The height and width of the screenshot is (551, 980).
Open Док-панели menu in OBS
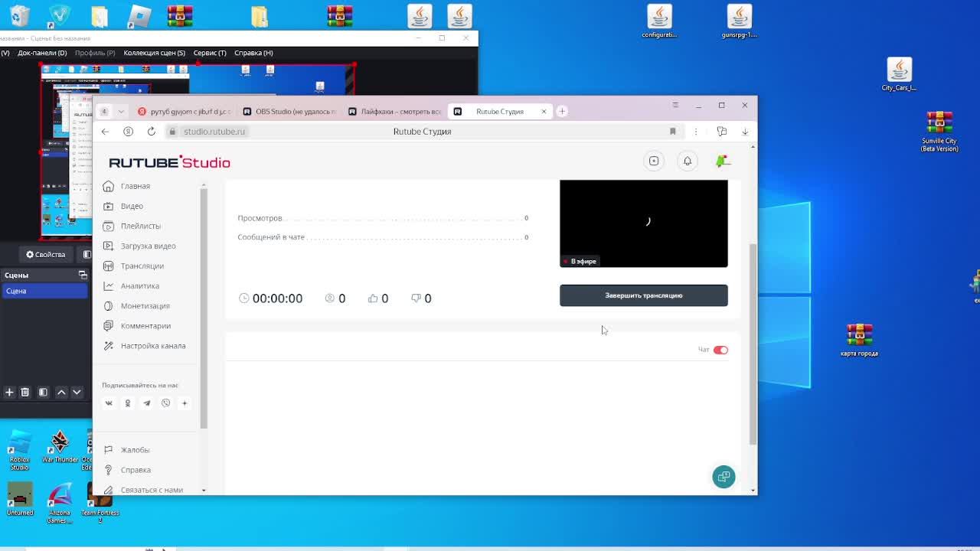click(x=42, y=53)
